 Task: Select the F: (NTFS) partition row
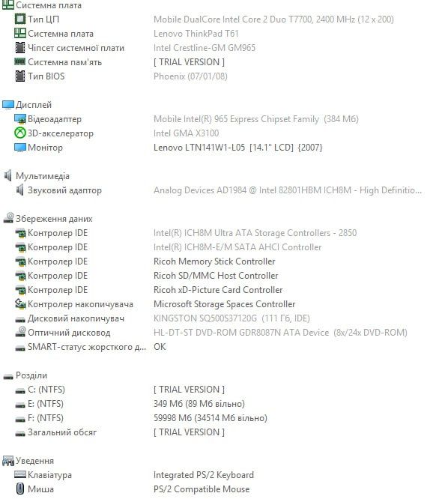pyautogui.click(x=46, y=418)
